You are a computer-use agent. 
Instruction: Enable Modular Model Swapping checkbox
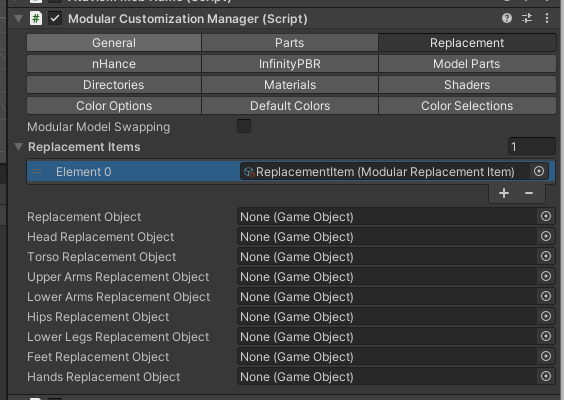[x=244, y=126]
